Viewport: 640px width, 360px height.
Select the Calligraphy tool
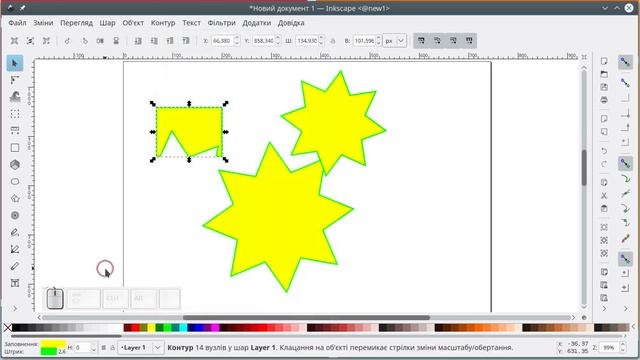click(x=15, y=266)
